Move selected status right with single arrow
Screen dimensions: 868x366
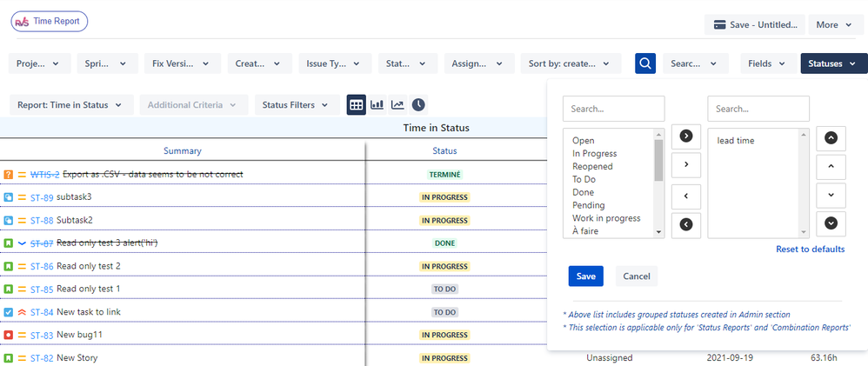point(686,164)
